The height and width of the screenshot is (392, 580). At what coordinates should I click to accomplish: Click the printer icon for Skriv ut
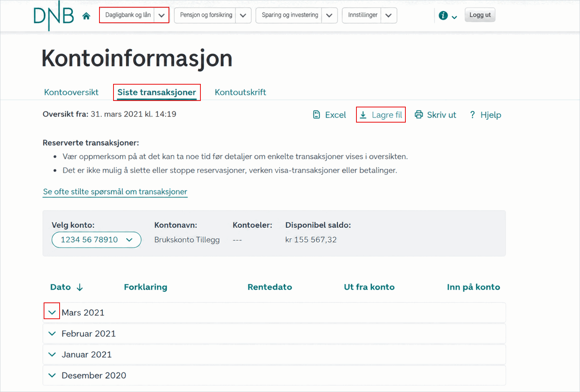click(419, 115)
